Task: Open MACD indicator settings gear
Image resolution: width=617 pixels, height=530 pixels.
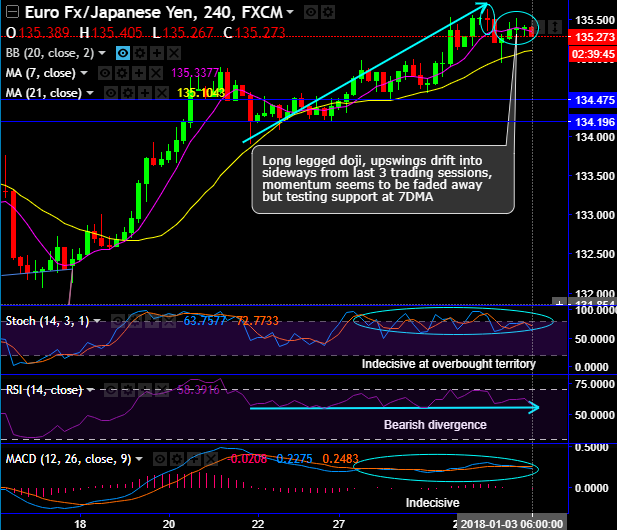Action: [177, 459]
